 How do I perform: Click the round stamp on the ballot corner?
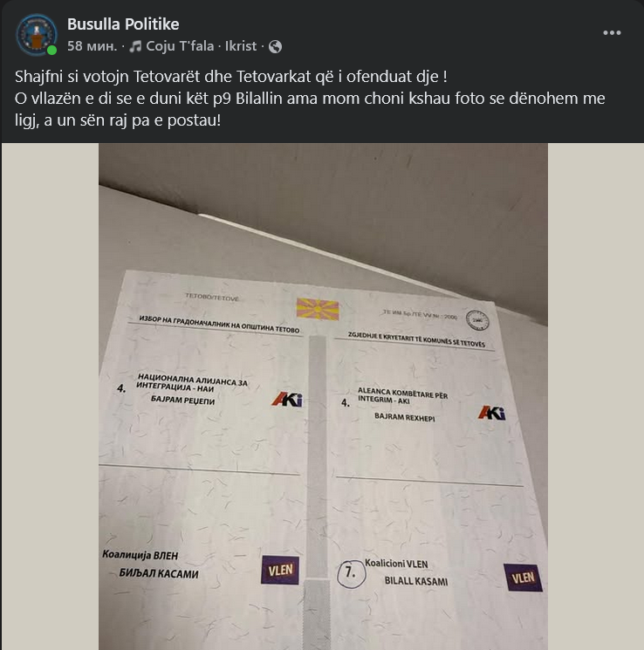476,320
